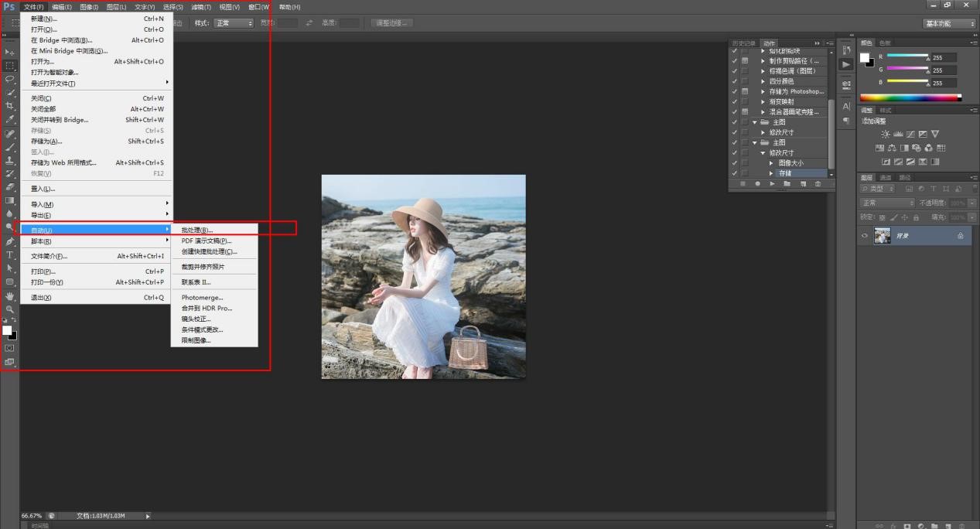Image resolution: width=980 pixels, height=529 pixels.
Task: Create a new action set folder
Action: [787, 184]
